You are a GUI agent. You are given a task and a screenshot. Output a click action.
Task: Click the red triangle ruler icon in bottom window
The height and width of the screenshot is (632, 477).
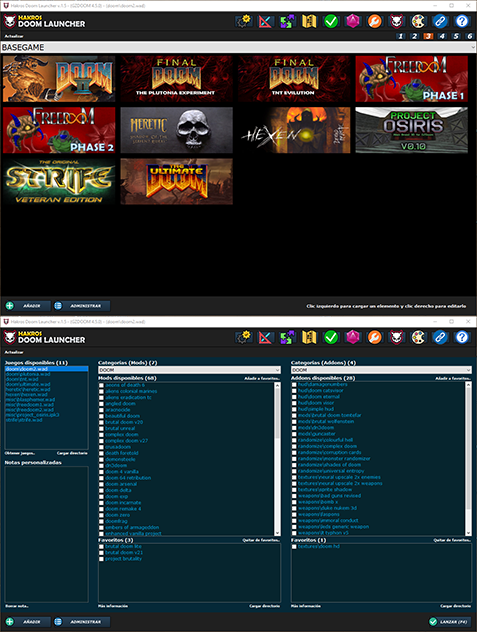point(265,337)
